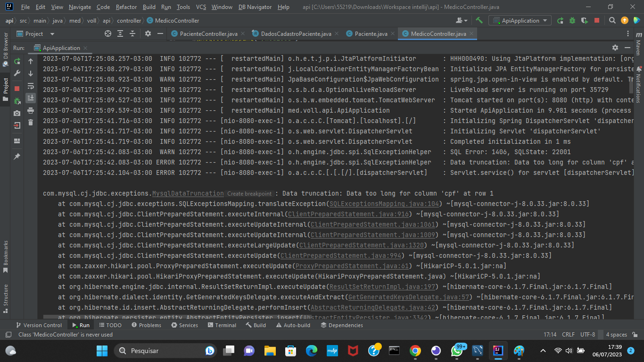Screen dimensions: 644x362
Task: Toggle soft-wrap in console output
Action: coord(31,86)
